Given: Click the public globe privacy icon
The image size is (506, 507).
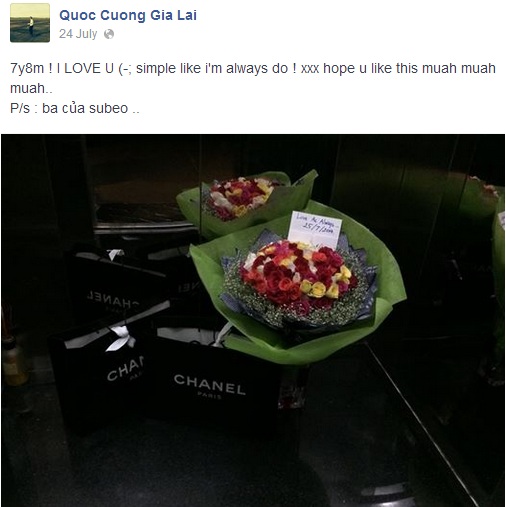Looking at the screenshot, I should click(109, 34).
